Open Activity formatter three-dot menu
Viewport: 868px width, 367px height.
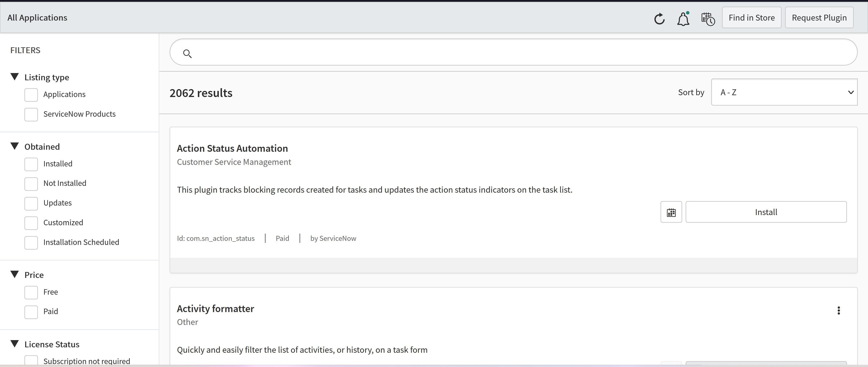click(x=838, y=310)
